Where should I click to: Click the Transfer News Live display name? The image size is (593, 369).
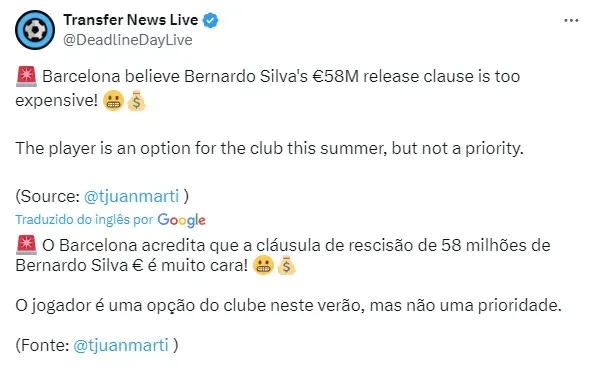click(130, 20)
